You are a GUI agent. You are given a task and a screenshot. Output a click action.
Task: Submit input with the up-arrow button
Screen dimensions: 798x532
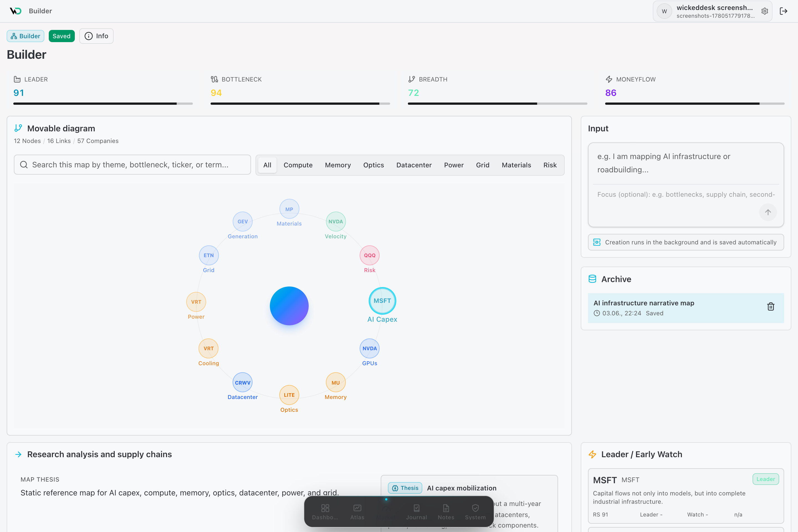coord(768,213)
